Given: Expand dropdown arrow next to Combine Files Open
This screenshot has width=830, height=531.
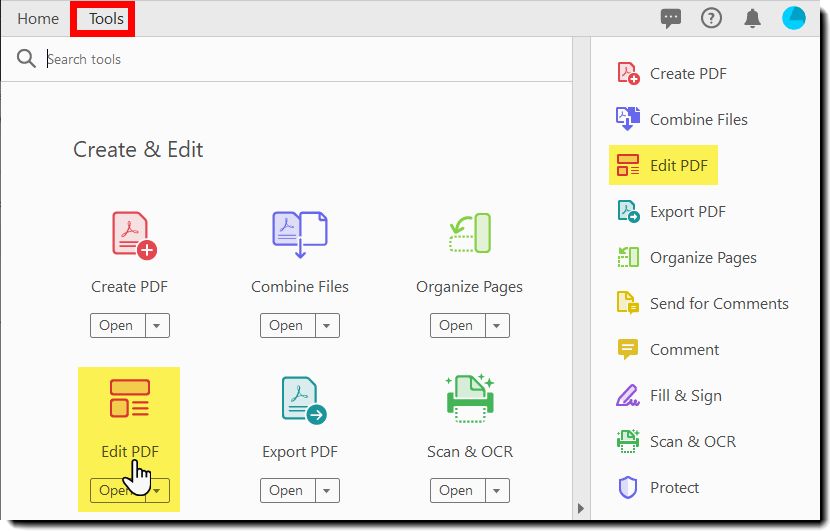Looking at the screenshot, I should coord(327,326).
